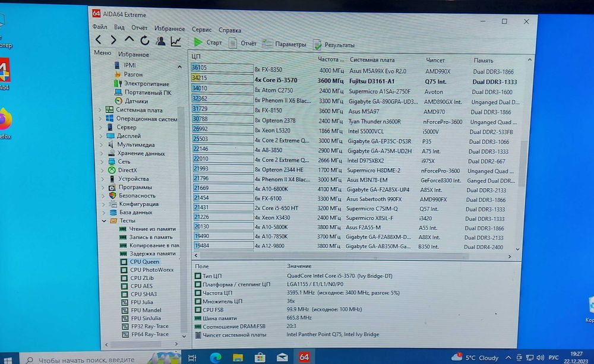Image resolution: width=594 pixels, height=364 pixels.
Task: Open Microsoft Store from the taskbar
Action: pyautogui.click(x=260, y=357)
